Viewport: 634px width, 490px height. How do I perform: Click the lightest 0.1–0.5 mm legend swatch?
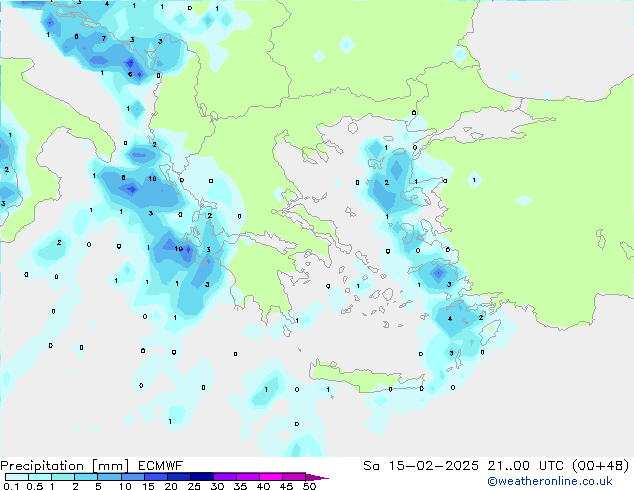17,477
